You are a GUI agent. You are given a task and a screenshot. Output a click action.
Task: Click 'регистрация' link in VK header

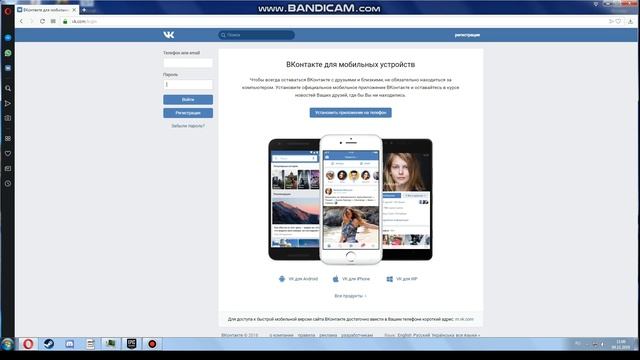(467, 35)
